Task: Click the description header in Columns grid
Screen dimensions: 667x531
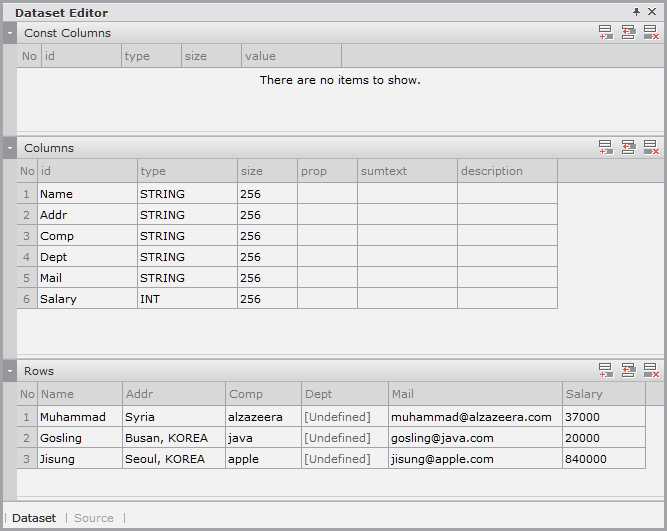Action: (506, 171)
